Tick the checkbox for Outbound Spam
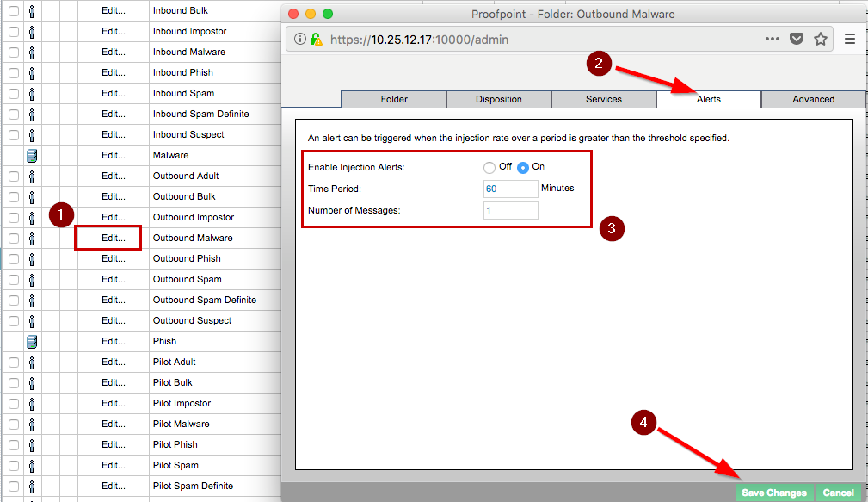868x502 pixels. click(x=14, y=280)
